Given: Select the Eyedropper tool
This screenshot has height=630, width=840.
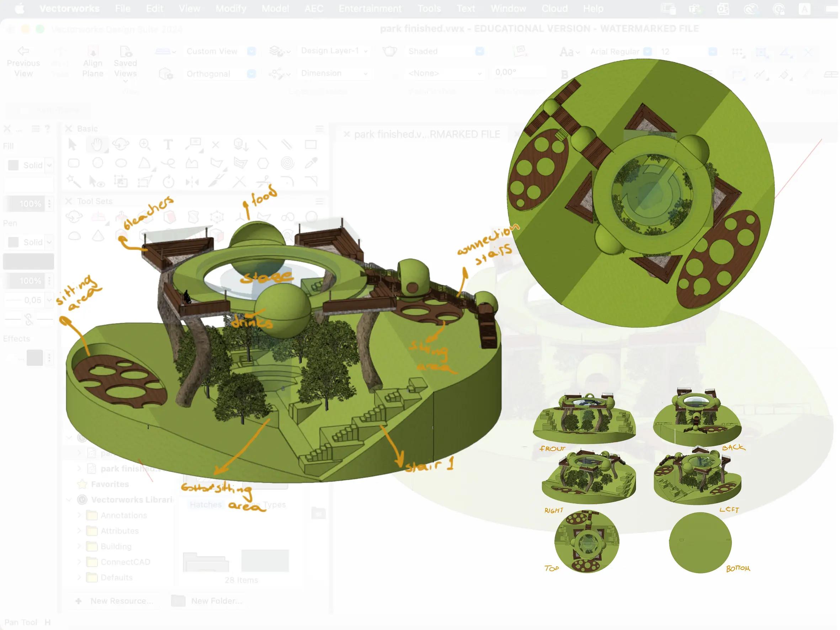Looking at the screenshot, I should [x=311, y=163].
